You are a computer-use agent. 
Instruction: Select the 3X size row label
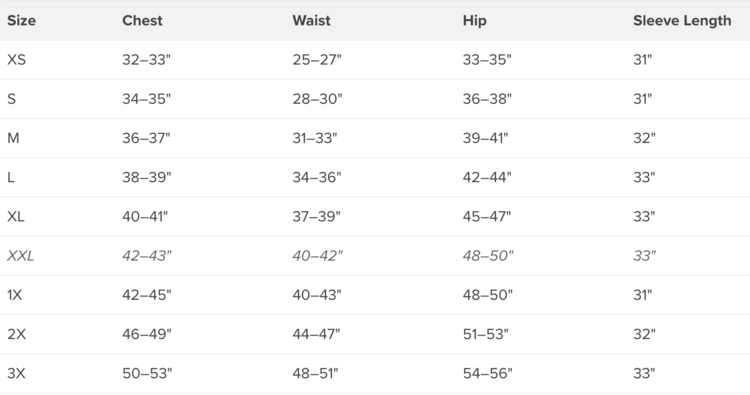point(16,373)
